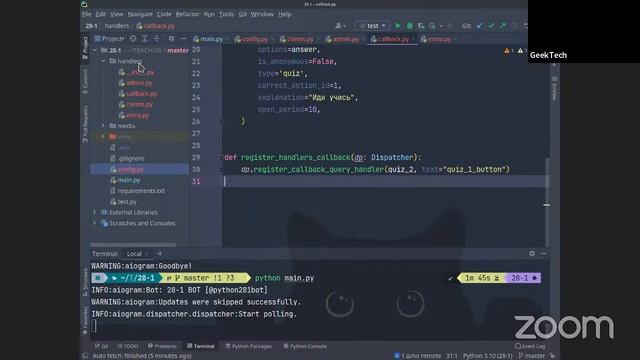The width and height of the screenshot is (640, 360).
Task: Open Event Log in bottom bar
Action: (530, 346)
